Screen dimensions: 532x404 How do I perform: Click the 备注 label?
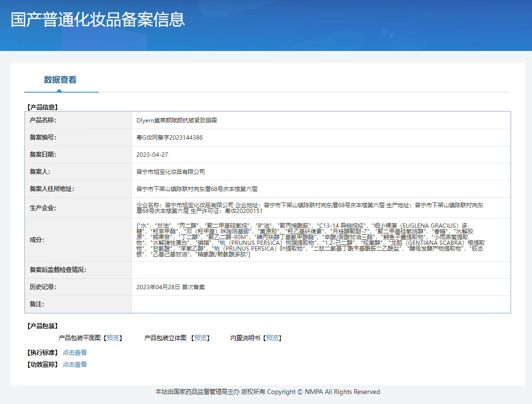point(37,304)
